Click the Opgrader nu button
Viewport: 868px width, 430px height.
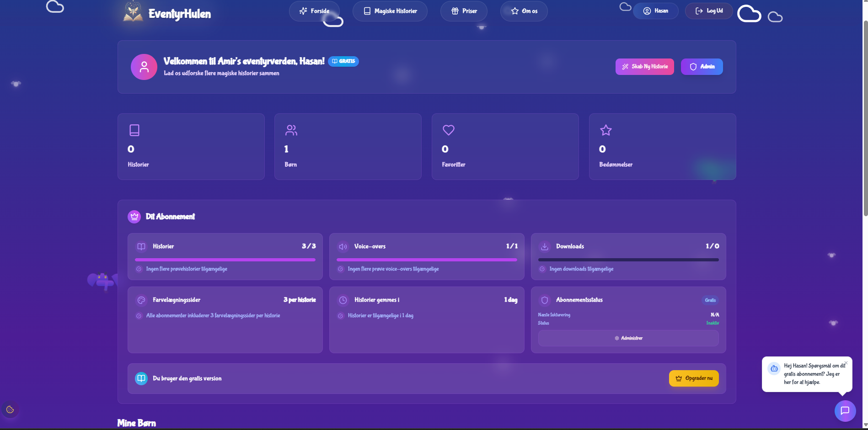coord(694,378)
